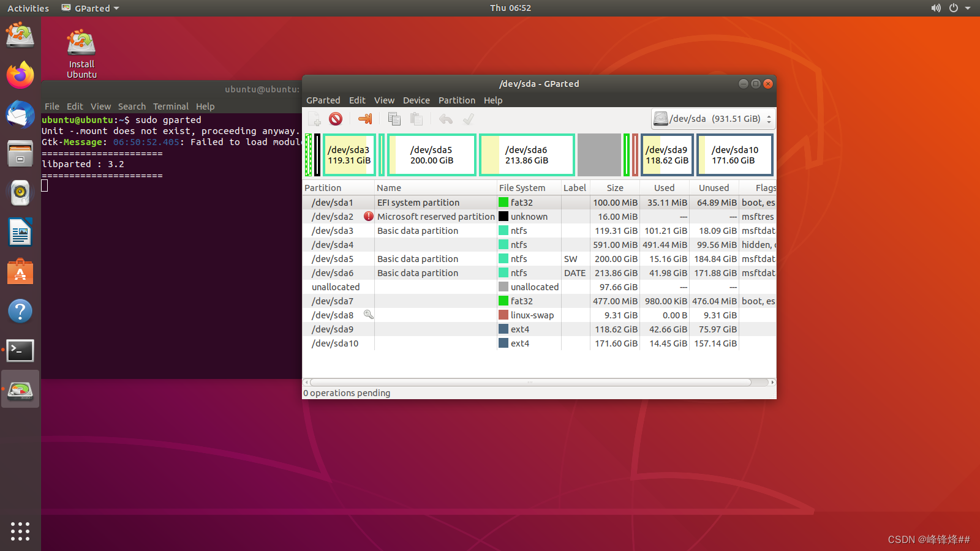Select the Delete partition toolbar icon
This screenshot has width=980, height=551.
[336, 119]
